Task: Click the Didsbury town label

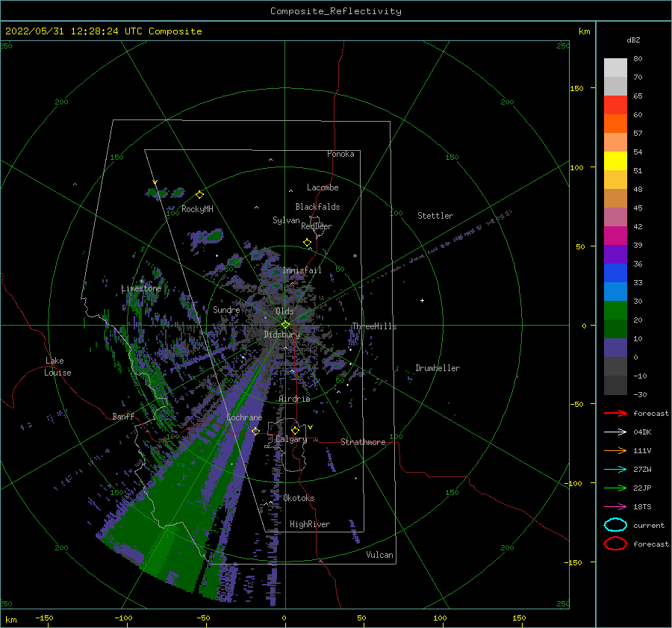Action: pyautogui.click(x=282, y=335)
